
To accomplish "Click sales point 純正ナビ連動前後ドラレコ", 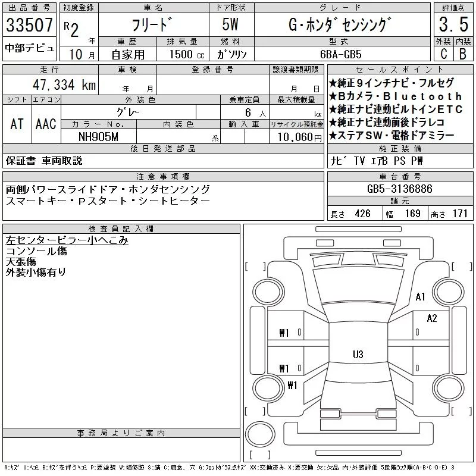I will (387, 123).
